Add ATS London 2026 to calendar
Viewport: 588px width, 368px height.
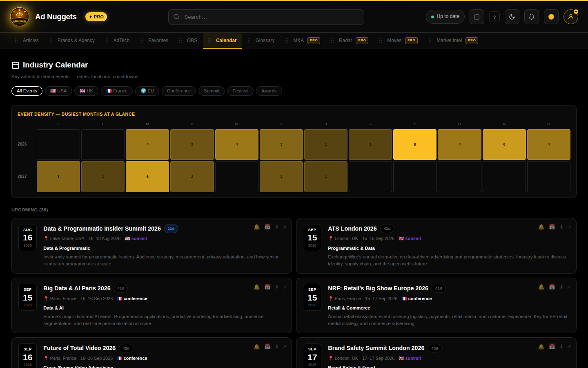(552, 227)
